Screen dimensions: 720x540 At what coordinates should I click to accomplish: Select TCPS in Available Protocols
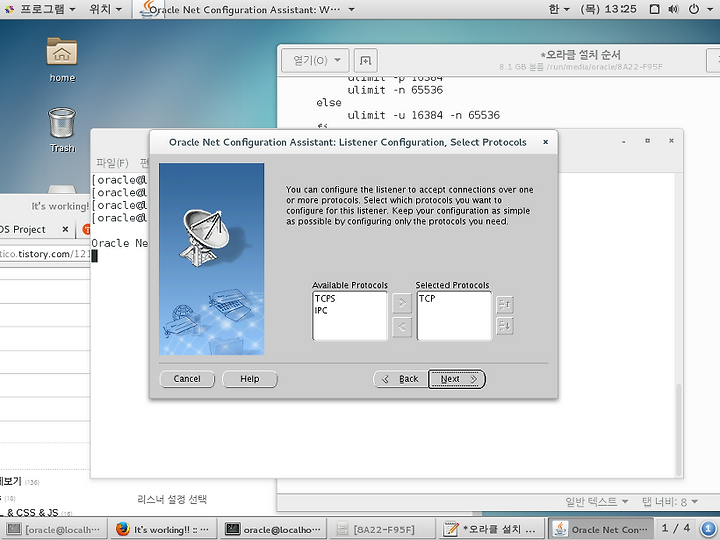[x=325, y=298]
